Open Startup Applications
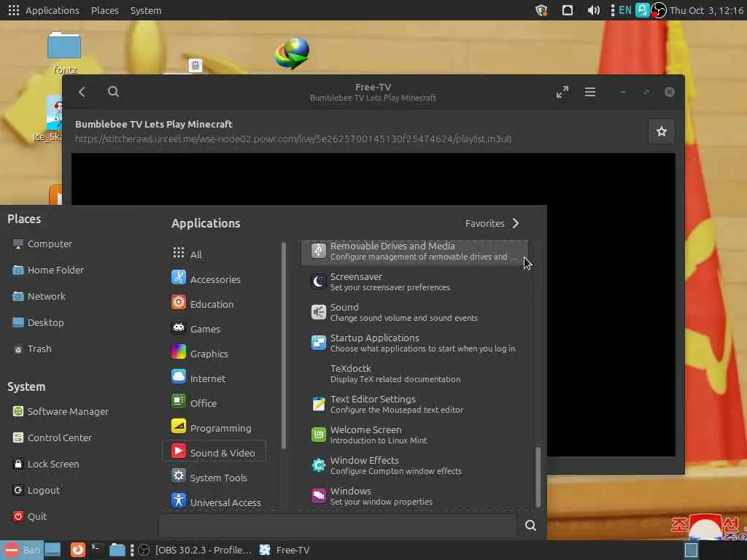The image size is (747, 560). [414, 343]
